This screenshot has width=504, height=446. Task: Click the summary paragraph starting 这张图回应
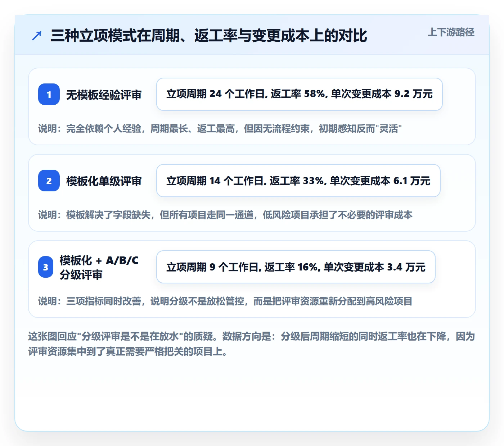pos(252,344)
